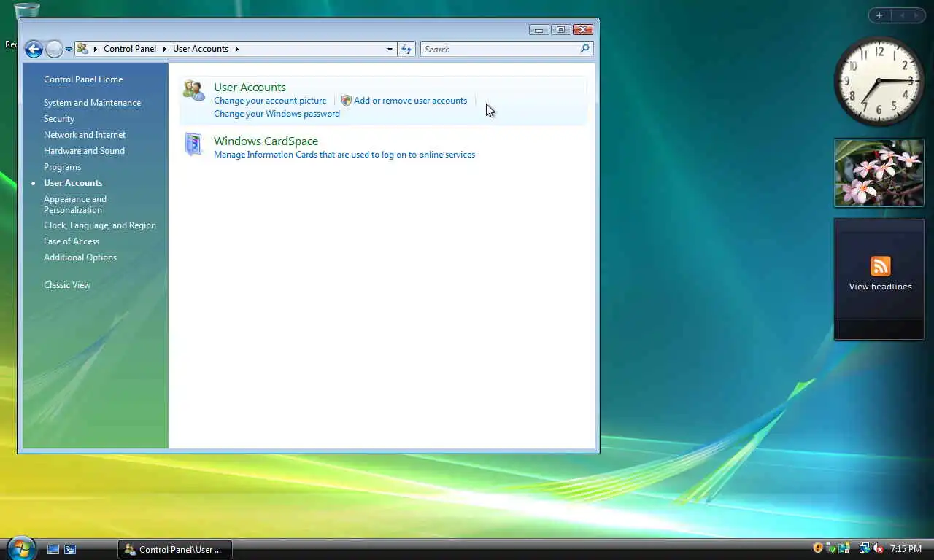Click the Start orb button
This screenshot has height=560, width=934.
[x=20, y=548]
